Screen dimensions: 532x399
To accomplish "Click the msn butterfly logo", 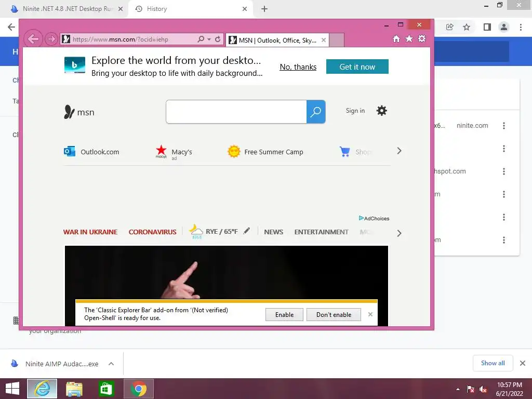I will [79, 112].
